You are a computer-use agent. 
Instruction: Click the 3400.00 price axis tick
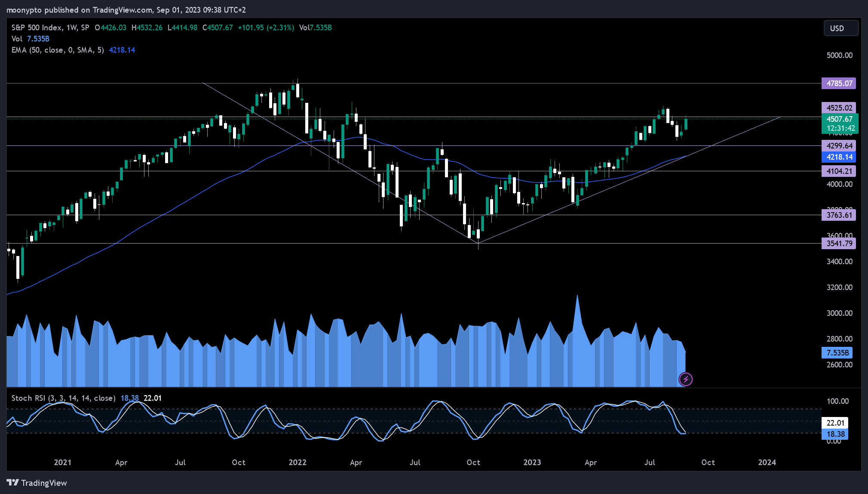[839, 262]
